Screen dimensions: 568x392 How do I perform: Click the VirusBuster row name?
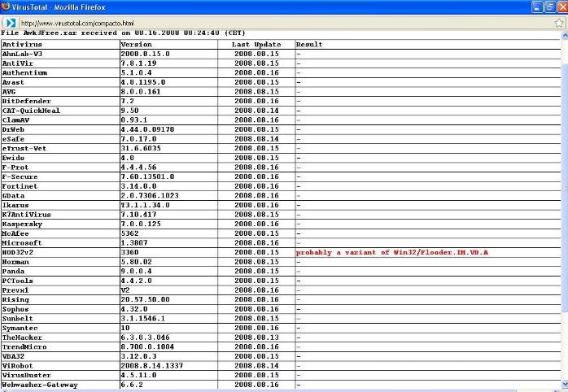[x=26, y=375]
